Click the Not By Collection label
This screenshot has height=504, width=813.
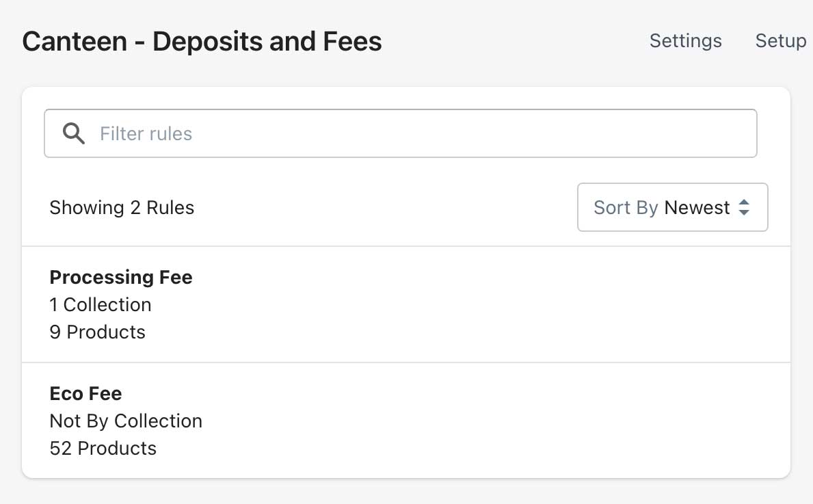126,421
